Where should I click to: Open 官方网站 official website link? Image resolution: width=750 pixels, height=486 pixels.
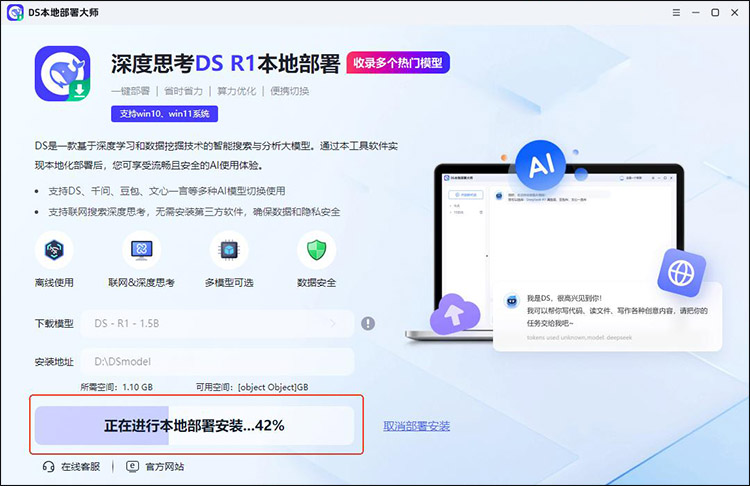165,466
